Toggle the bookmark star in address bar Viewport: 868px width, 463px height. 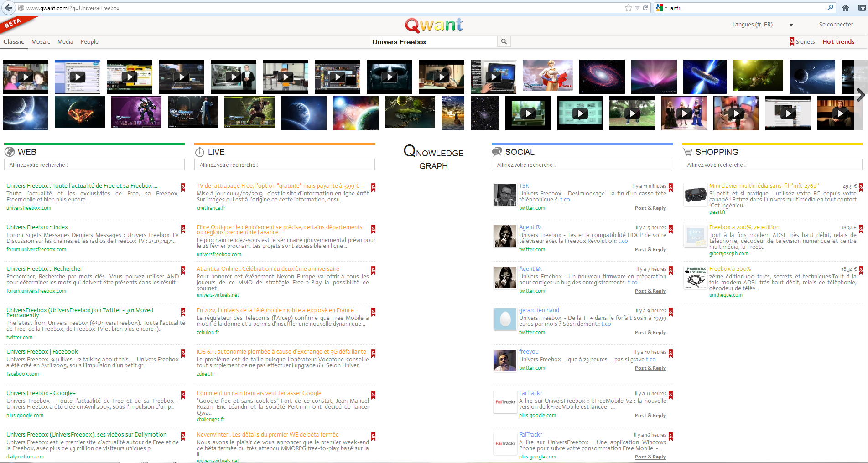[x=628, y=8]
